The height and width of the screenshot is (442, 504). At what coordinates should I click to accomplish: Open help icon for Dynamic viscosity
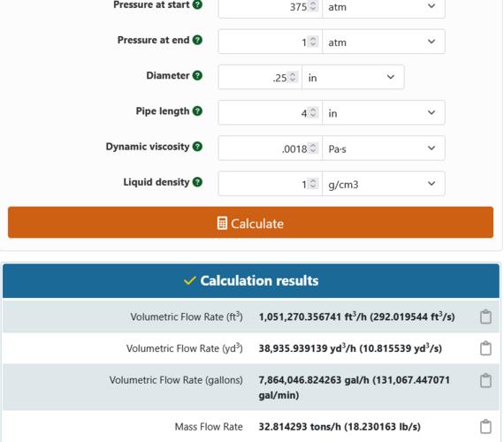[x=197, y=147]
